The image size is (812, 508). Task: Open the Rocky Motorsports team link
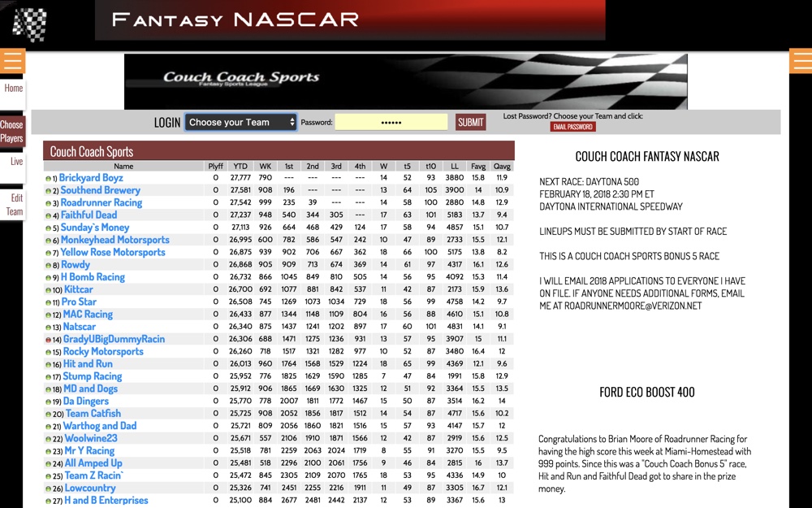coord(103,352)
